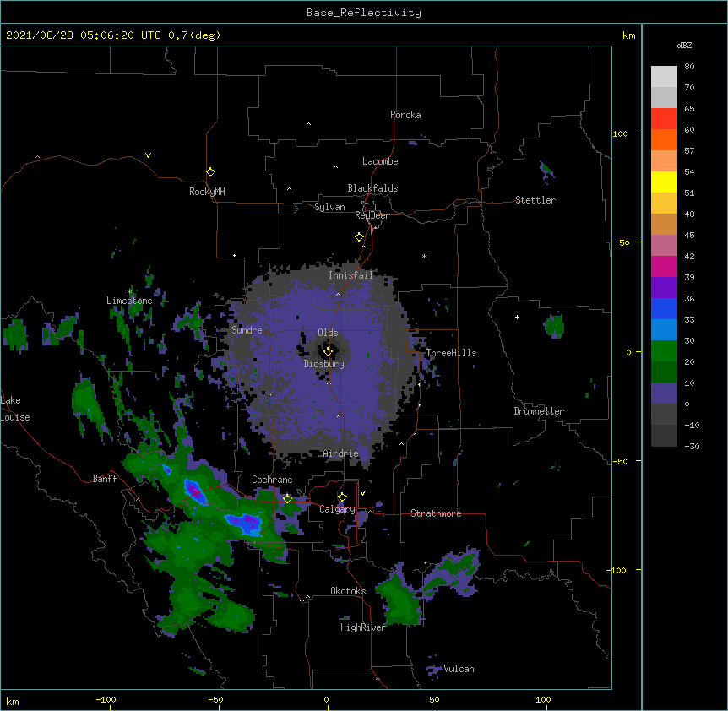This screenshot has height=711, width=728.
Task: Click the white asterisk above the Limestone label
Action: tap(130, 291)
